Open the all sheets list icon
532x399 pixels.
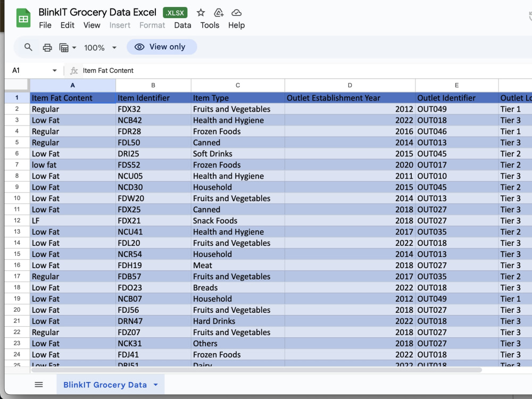tap(39, 385)
